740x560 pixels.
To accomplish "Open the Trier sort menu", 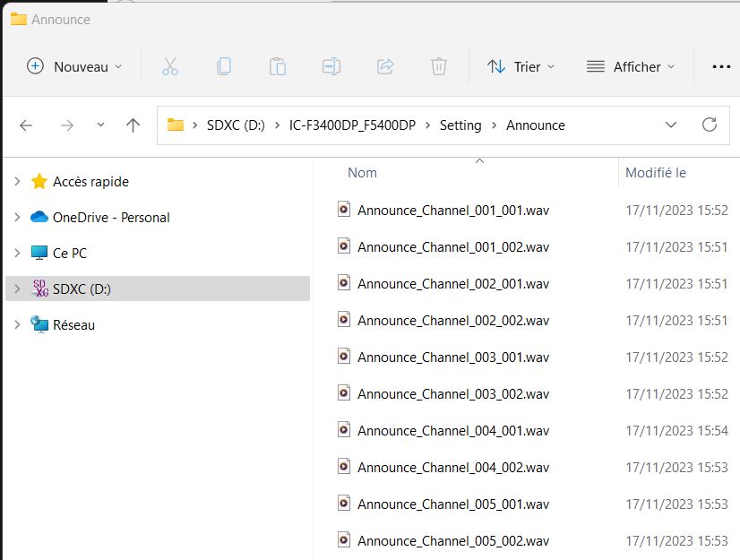I will (521, 66).
